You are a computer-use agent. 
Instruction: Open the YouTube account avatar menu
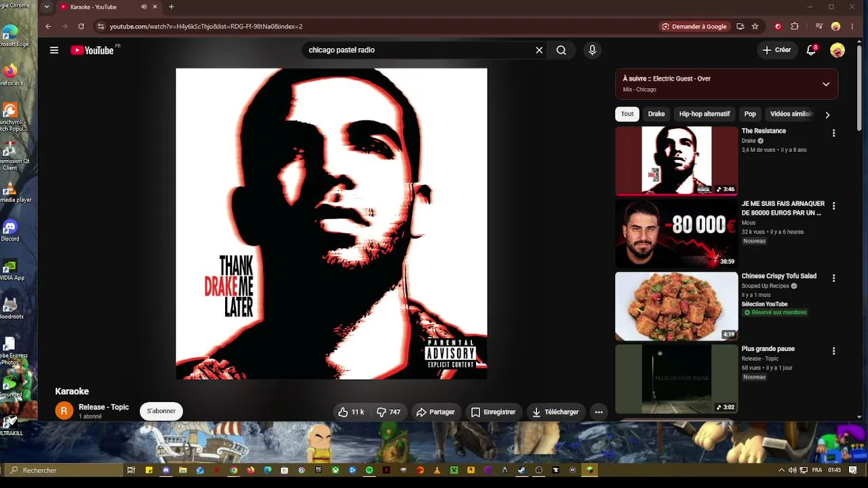[x=837, y=50]
